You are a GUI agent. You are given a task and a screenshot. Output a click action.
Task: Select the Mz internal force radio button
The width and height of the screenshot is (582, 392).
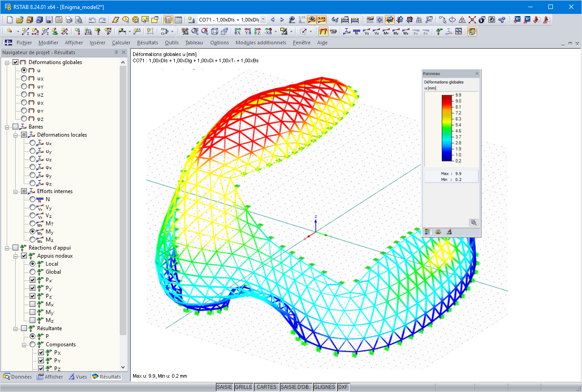click(33, 240)
